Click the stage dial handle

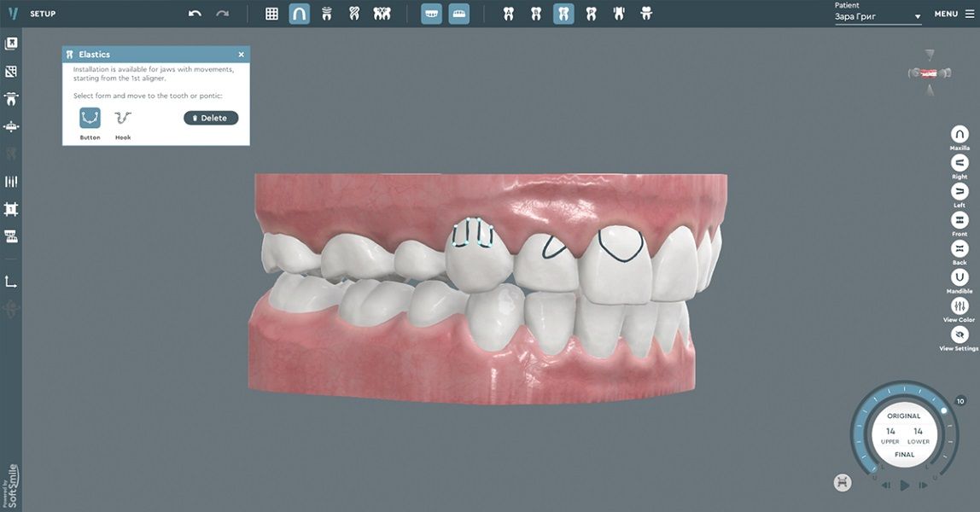944,410
